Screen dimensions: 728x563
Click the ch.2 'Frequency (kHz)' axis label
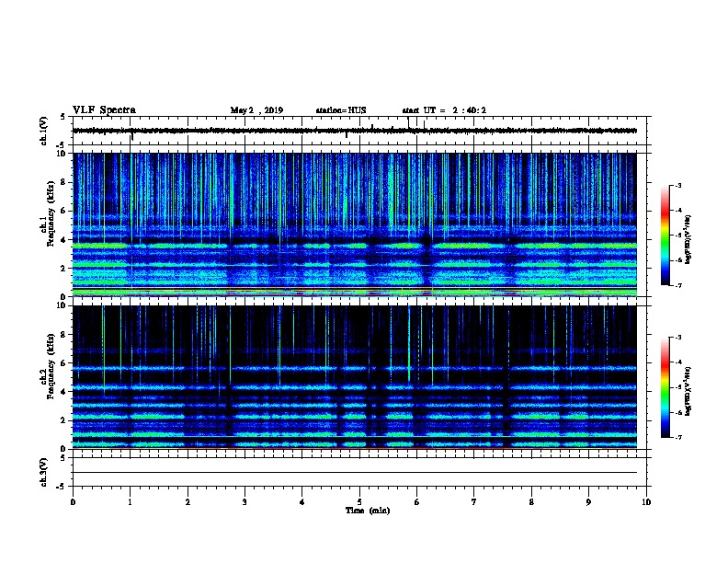pyautogui.click(x=51, y=366)
